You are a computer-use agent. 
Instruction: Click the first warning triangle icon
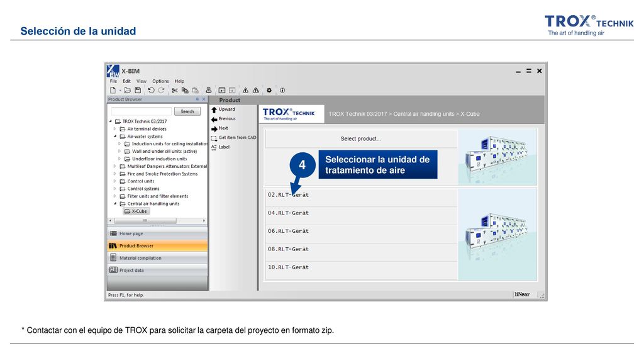245,91
